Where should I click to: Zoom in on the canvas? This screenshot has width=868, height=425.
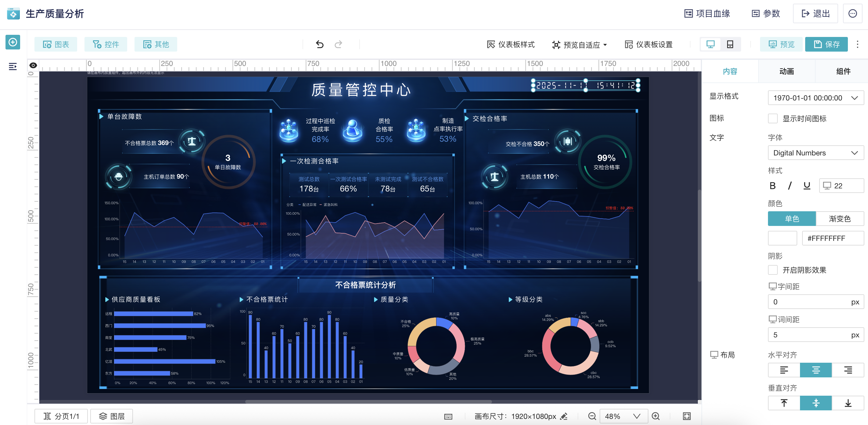pyautogui.click(x=655, y=416)
